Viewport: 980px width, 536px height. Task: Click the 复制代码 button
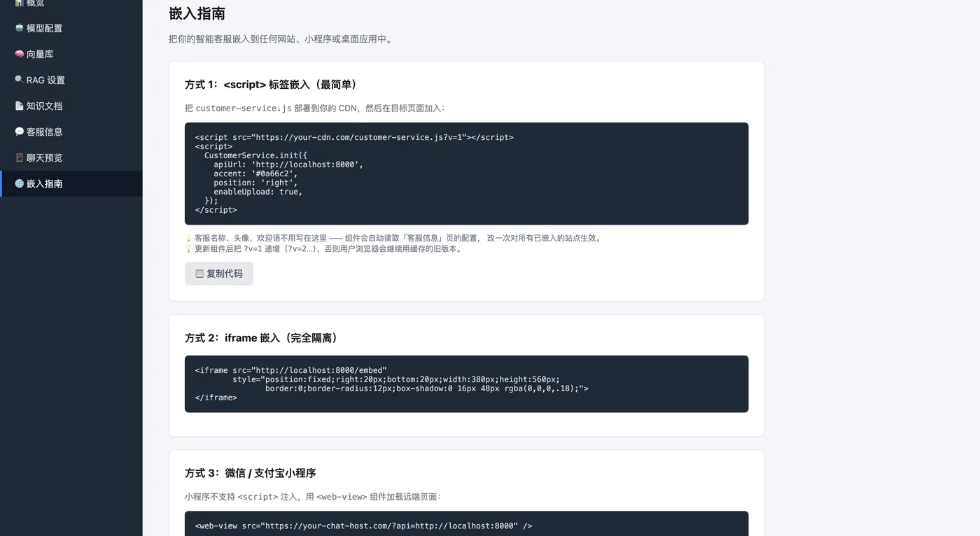219,274
